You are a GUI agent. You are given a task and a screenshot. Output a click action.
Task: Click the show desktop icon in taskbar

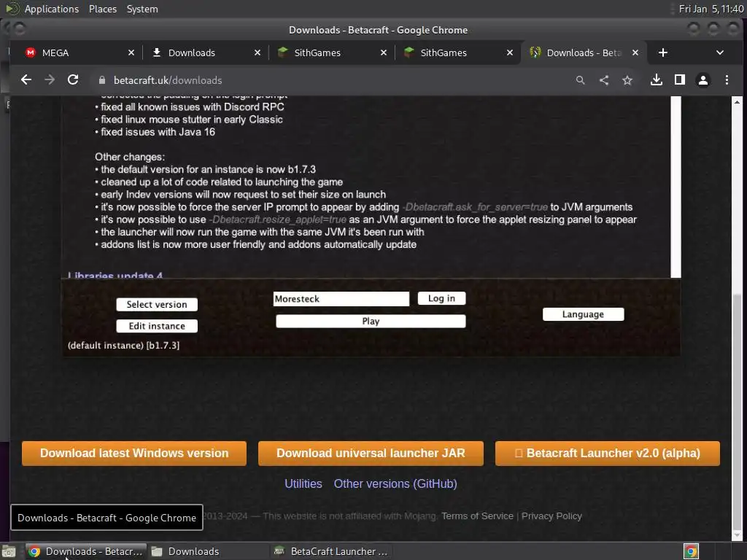[x=9, y=551]
